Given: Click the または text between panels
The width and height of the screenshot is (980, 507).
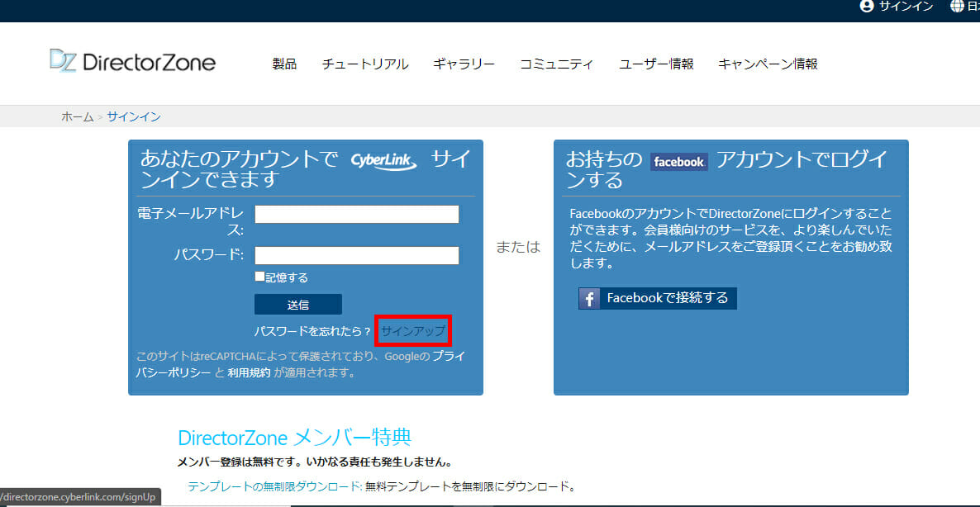Looking at the screenshot, I should point(517,247).
